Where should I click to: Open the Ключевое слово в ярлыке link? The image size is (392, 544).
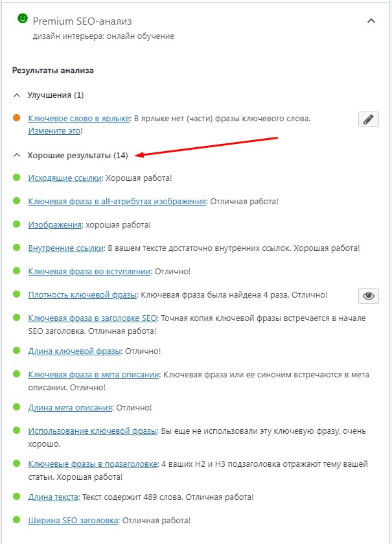(79, 119)
